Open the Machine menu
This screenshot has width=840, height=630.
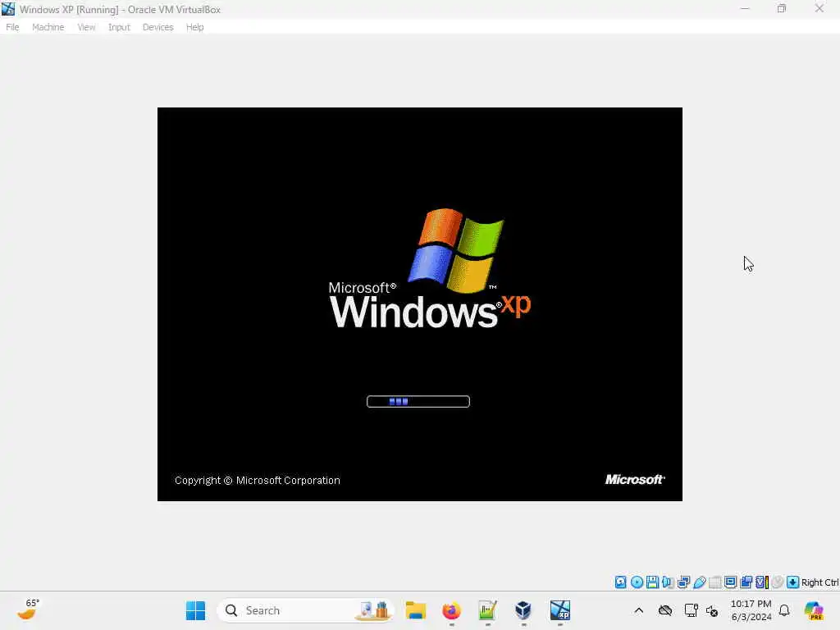click(x=48, y=27)
